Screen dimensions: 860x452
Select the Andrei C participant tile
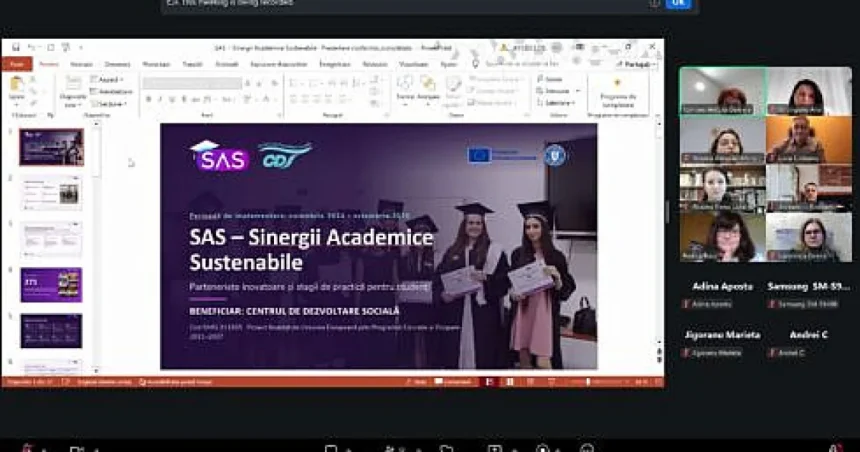tap(809, 342)
